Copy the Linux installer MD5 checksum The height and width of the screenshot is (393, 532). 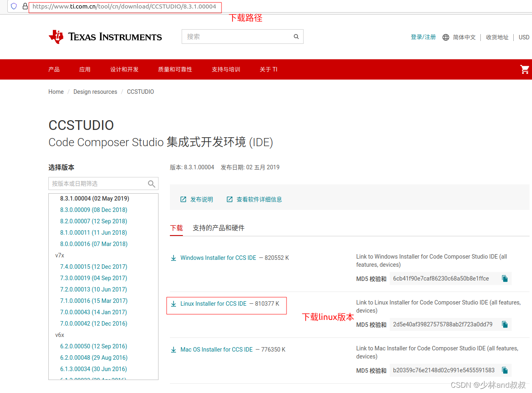pyautogui.click(x=505, y=324)
